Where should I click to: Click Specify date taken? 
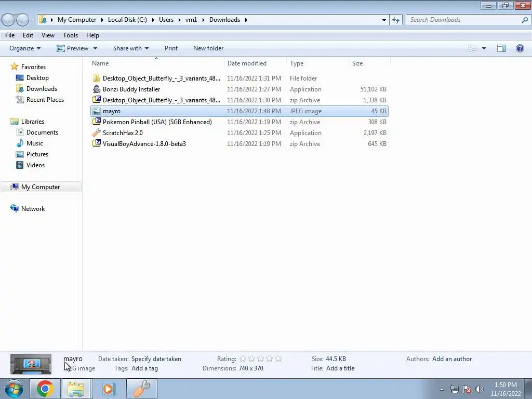click(x=156, y=358)
